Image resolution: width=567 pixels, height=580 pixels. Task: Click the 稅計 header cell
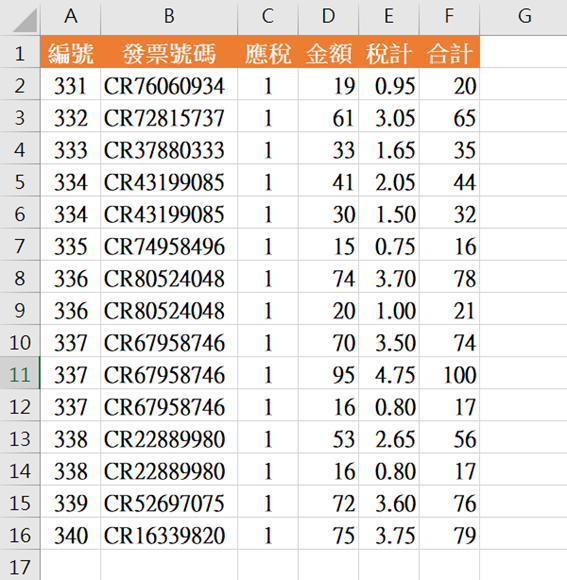point(389,52)
